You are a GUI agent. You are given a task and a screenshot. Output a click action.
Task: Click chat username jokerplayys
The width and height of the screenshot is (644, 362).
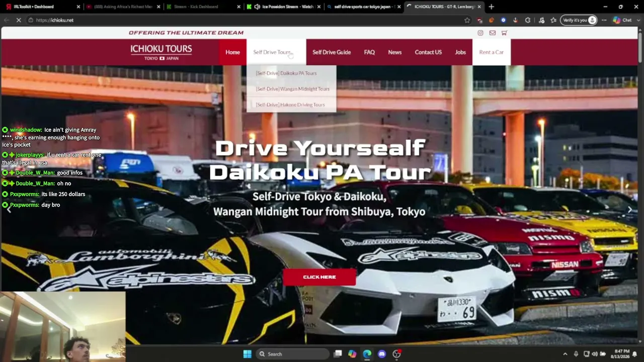pos(30,155)
